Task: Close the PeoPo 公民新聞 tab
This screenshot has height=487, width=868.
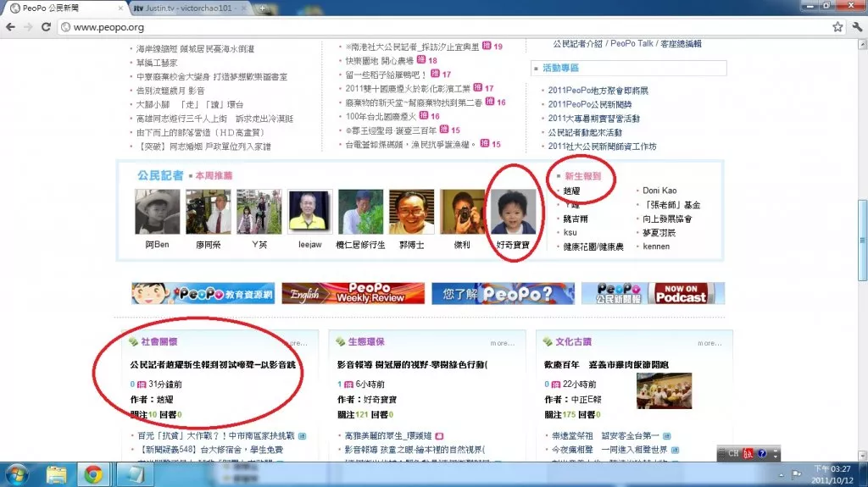Action: 120,8
